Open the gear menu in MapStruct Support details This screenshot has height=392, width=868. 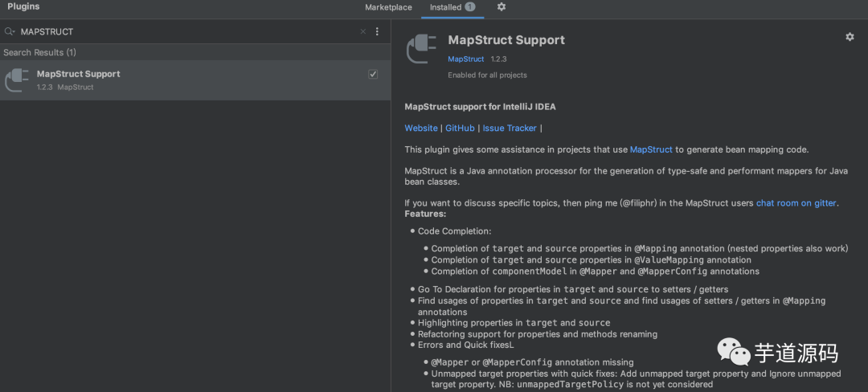[850, 36]
